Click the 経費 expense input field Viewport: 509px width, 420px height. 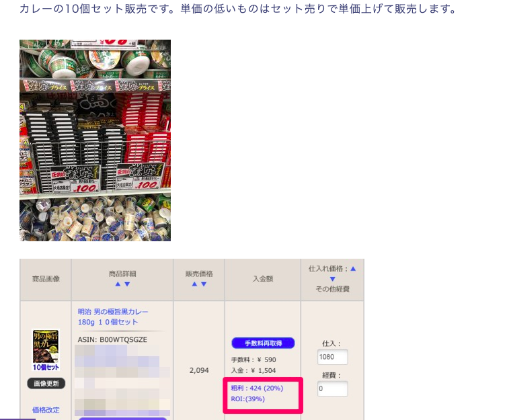[x=332, y=388]
